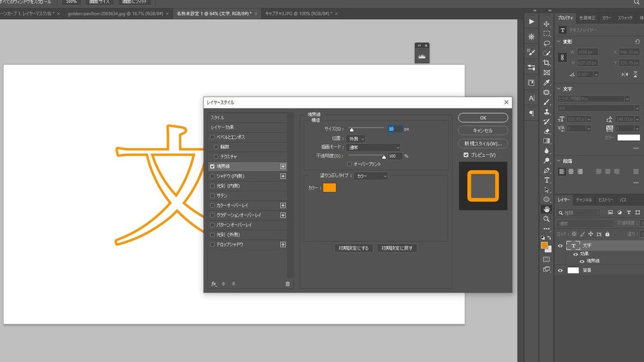
Task: Select the Clone Stamp tool
Action: [x=546, y=112]
